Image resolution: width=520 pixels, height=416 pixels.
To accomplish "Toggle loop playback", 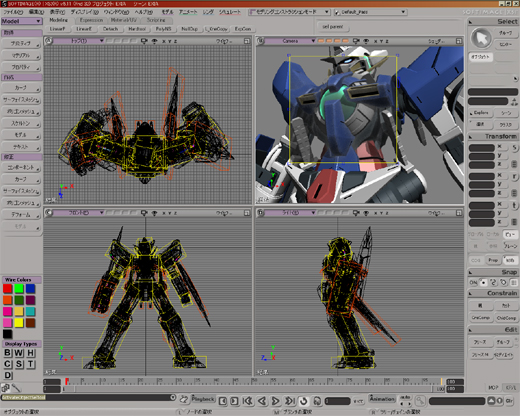I will point(304,401).
